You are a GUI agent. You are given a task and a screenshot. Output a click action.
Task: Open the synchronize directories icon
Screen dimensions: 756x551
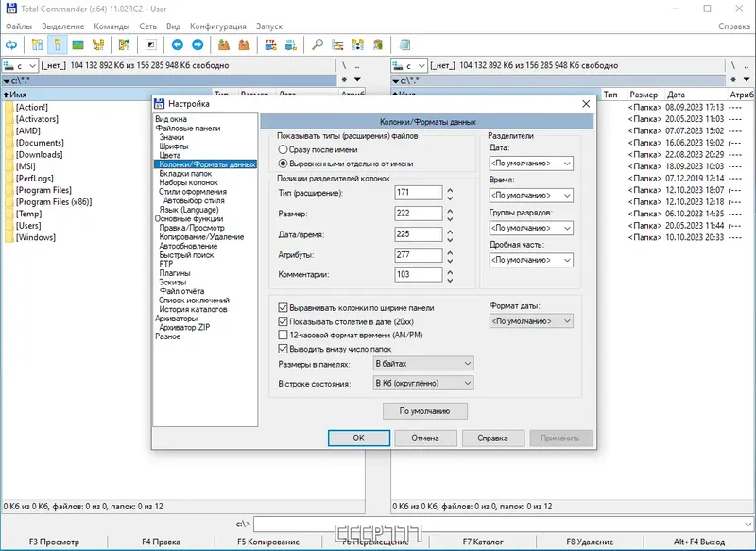pyautogui.click(x=358, y=45)
